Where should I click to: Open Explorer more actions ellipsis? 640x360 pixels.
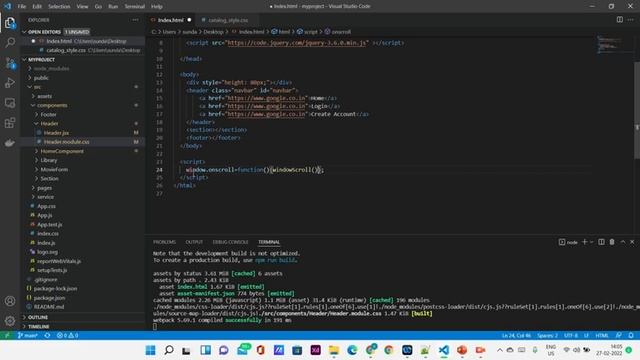tap(135, 20)
